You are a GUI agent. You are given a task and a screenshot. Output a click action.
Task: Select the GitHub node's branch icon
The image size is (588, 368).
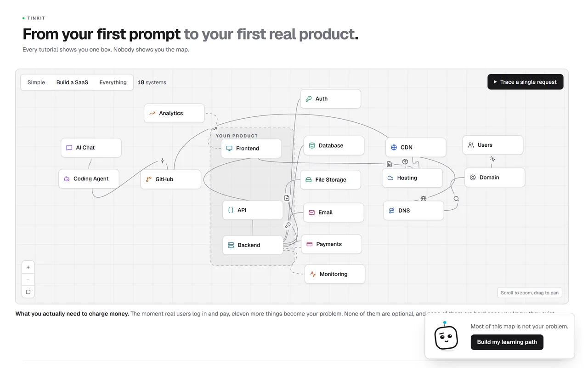click(149, 179)
